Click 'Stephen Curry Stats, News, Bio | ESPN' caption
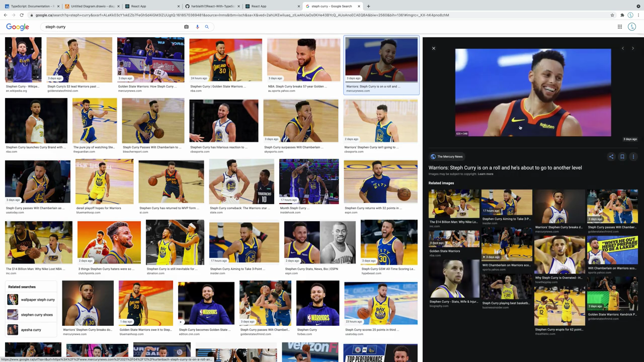Image resolution: width=644 pixels, height=362 pixels. point(311,268)
